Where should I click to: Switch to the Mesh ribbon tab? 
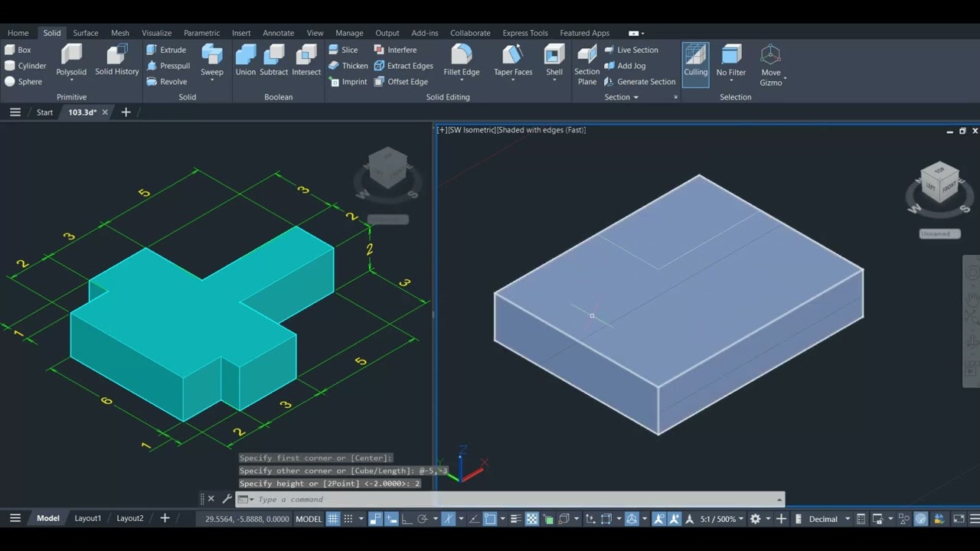(120, 33)
